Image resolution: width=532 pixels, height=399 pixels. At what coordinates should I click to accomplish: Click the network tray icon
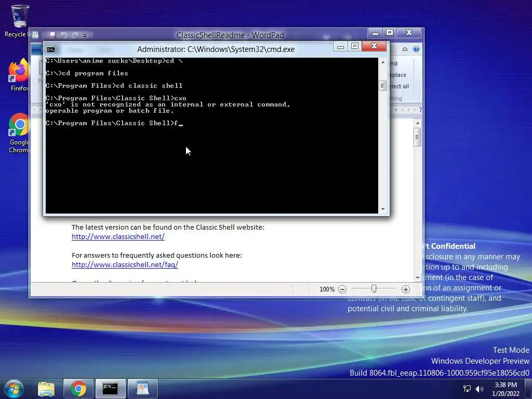pyautogui.click(x=467, y=389)
